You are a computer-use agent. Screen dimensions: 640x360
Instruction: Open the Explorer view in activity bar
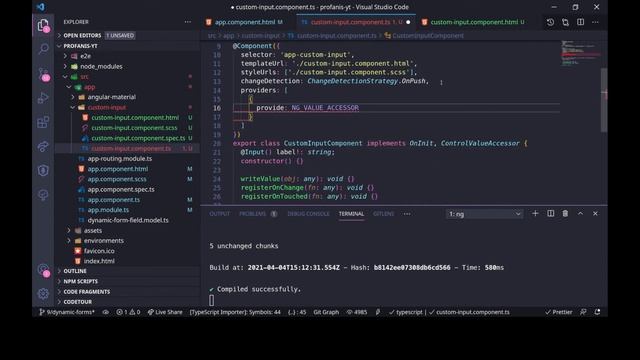pyautogui.click(x=43, y=26)
